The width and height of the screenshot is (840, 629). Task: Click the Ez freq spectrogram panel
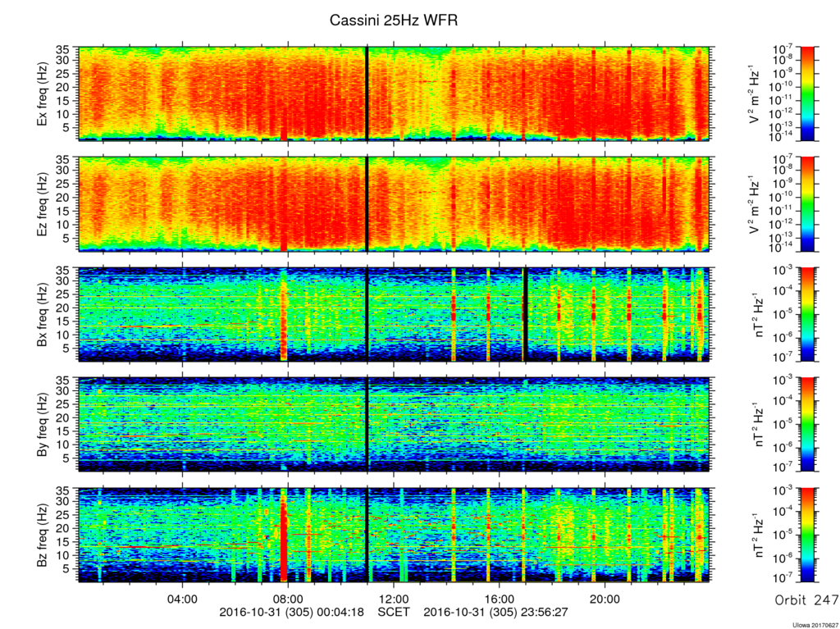[395, 204]
